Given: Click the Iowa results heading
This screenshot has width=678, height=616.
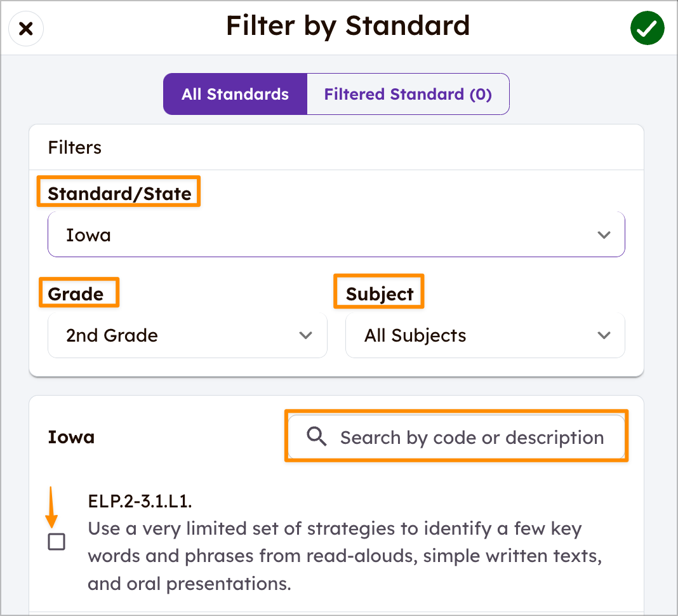Looking at the screenshot, I should point(71,437).
